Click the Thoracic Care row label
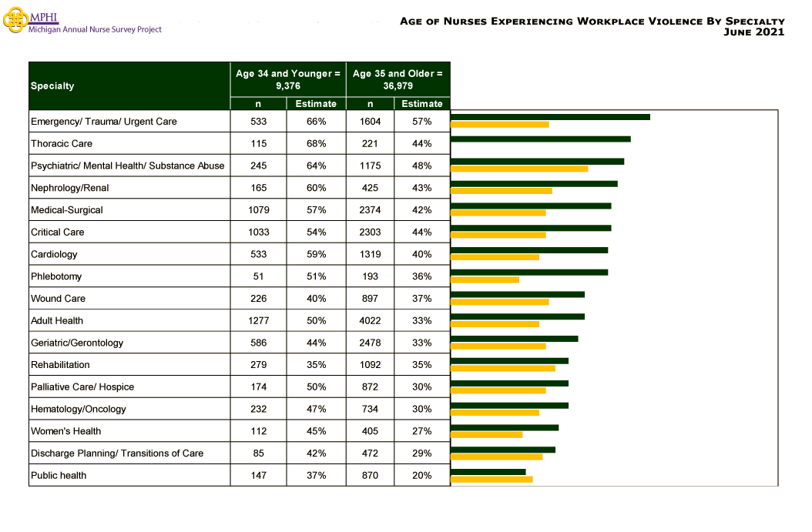812x532 pixels. coord(60,143)
